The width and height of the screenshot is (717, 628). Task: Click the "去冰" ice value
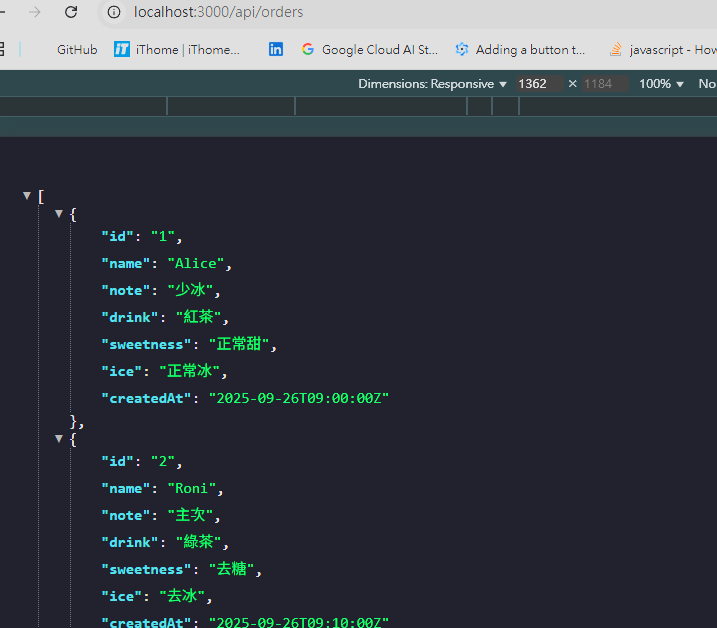(x=182, y=596)
